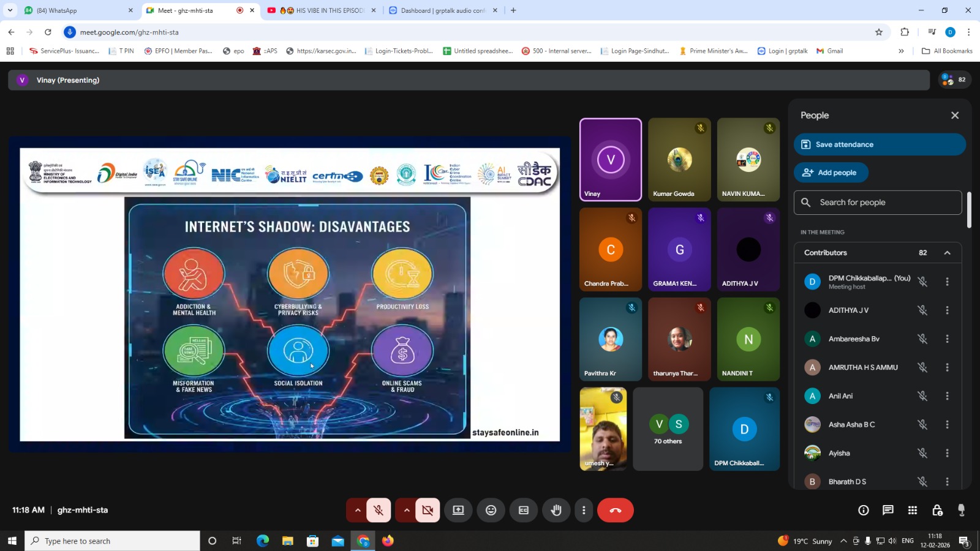The image size is (980, 551).
Task: Open the activities grid icon
Action: click(912, 510)
